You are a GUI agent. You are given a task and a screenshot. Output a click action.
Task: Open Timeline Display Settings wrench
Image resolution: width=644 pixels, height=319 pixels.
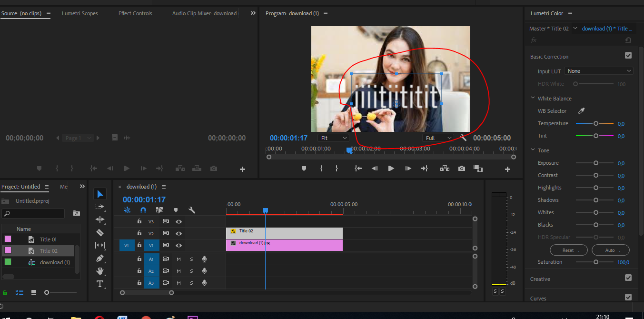coord(192,210)
